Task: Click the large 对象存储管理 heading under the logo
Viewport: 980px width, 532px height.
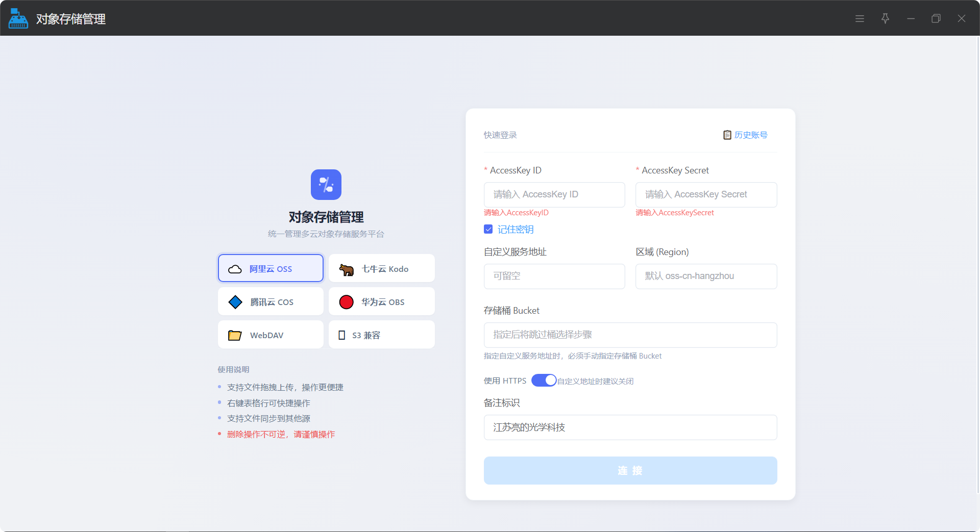Action: pyautogui.click(x=326, y=217)
